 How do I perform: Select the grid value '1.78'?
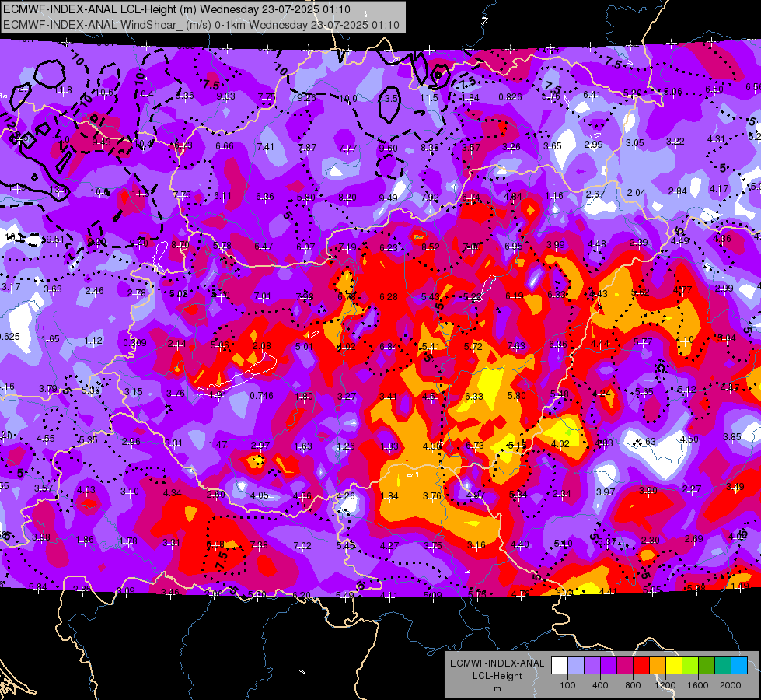128,541
